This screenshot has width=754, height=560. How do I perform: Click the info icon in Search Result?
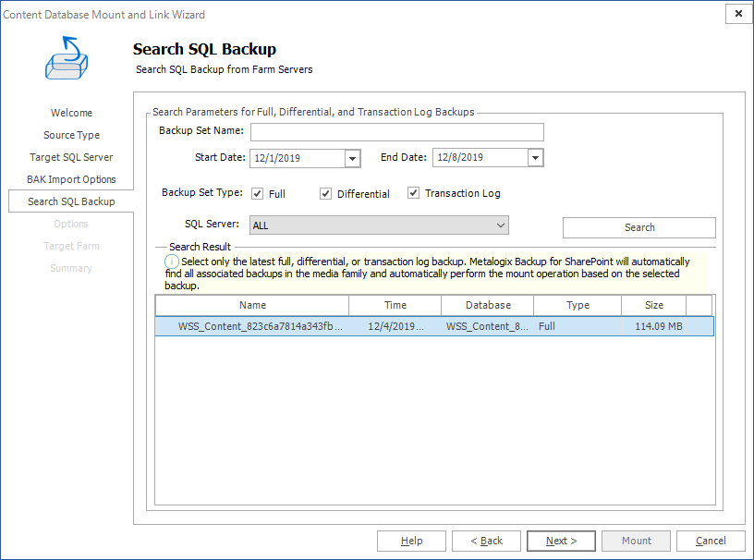click(x=172, y=262)
